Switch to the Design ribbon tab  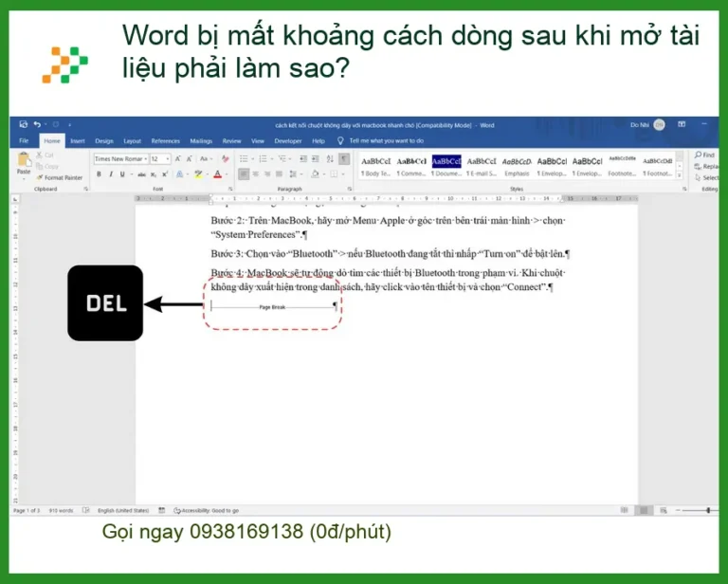[104, 141]
